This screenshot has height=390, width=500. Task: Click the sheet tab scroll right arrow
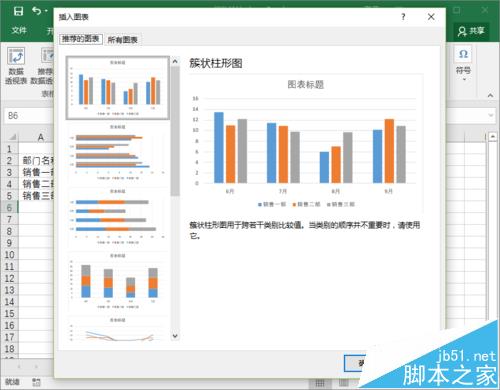point(36,367)
